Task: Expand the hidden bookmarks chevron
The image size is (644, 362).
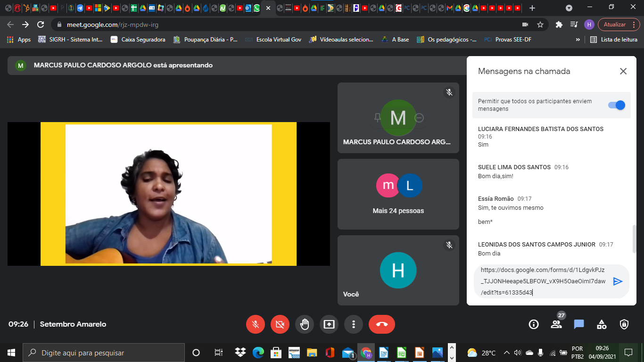Action: pyautogui.click(x=578, y=40)
